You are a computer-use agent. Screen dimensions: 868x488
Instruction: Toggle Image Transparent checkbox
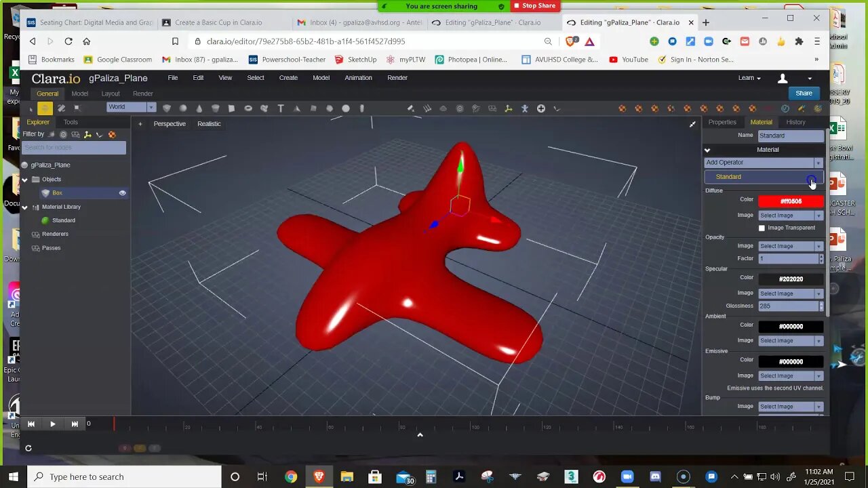[762, 228]
